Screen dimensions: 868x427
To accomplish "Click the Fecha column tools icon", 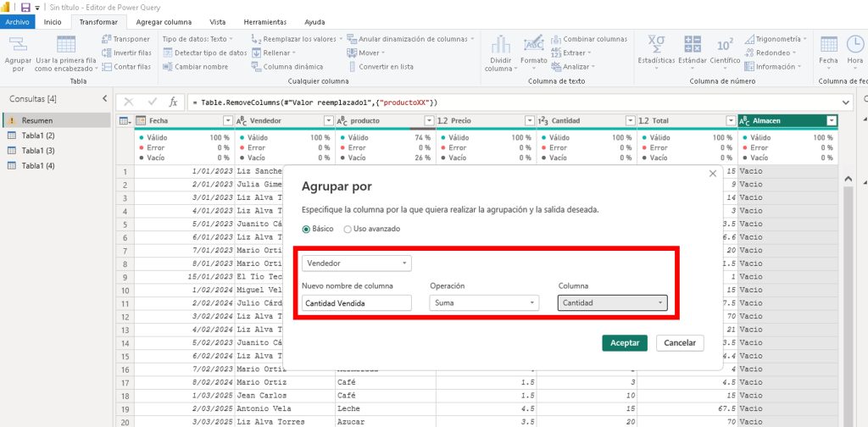I will pos(828,49).
